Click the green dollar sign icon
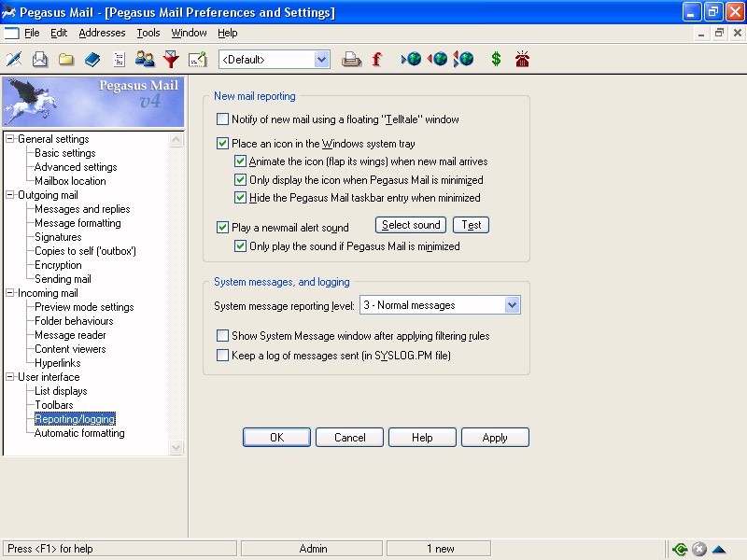Image resolution: width=747 pixels, height=560 pixels. 496,59
